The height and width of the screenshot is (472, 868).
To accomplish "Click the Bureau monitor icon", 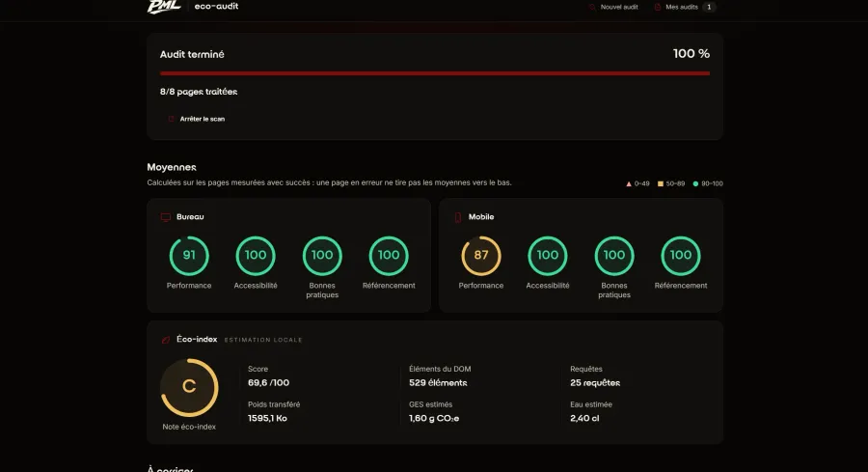I will point(166,217).
